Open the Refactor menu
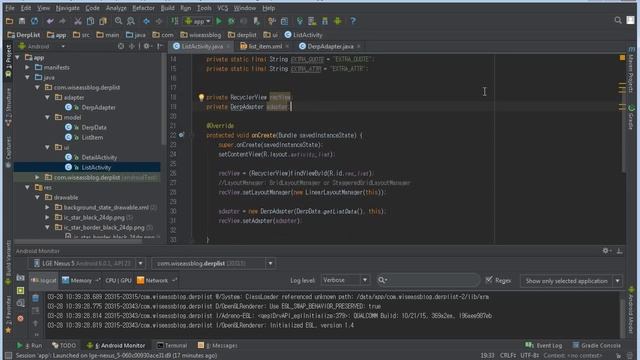 (x=143, y=8)
